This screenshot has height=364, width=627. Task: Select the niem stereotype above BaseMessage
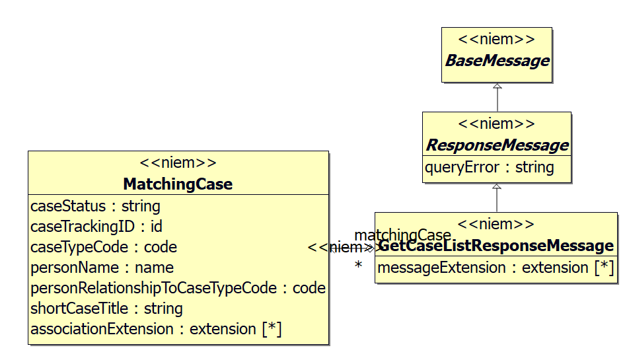click(497, 39)
